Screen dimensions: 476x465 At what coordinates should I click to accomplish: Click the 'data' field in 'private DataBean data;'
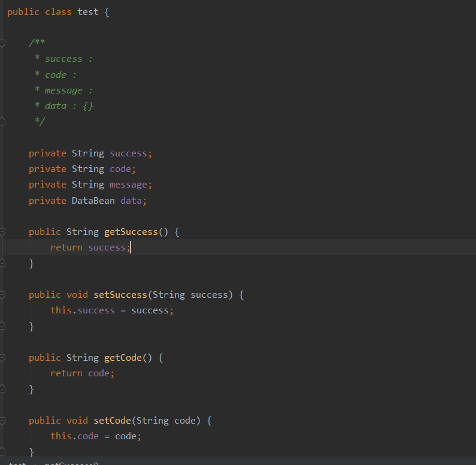[x=131, y=201]
